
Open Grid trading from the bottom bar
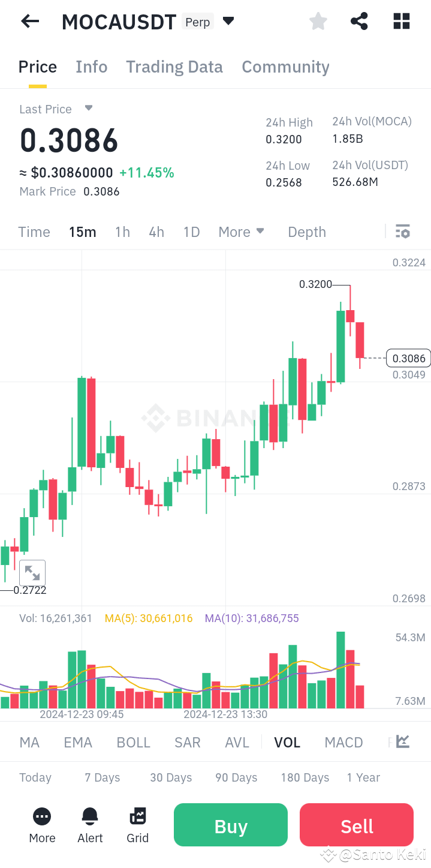click(x=137, y=825)
